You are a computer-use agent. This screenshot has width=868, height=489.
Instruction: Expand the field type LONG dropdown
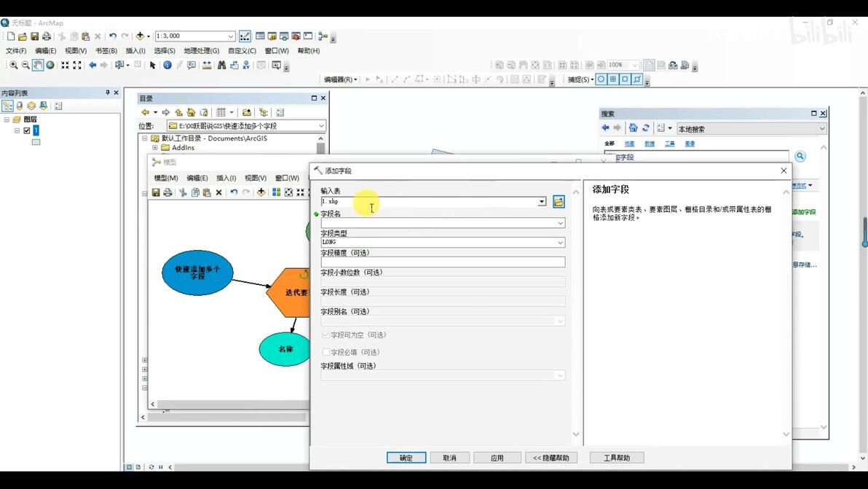[560, 243]
